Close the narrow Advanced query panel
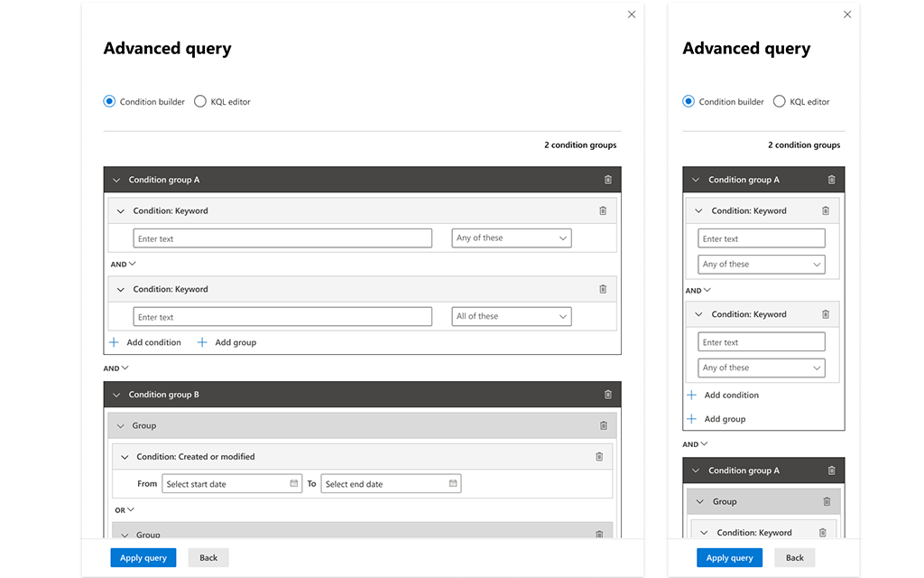The width and height of the screenshot is (924, 578). point(847,14)
